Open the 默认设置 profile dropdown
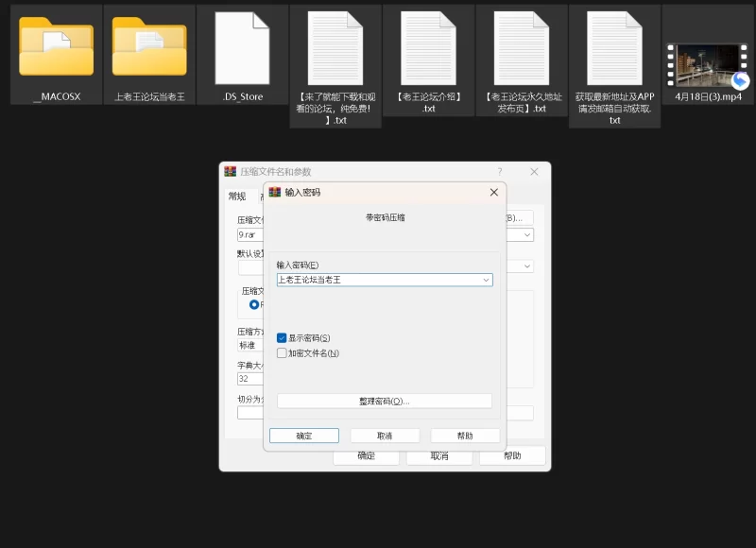The image size is (756, 548). click(x=527, y=266)
